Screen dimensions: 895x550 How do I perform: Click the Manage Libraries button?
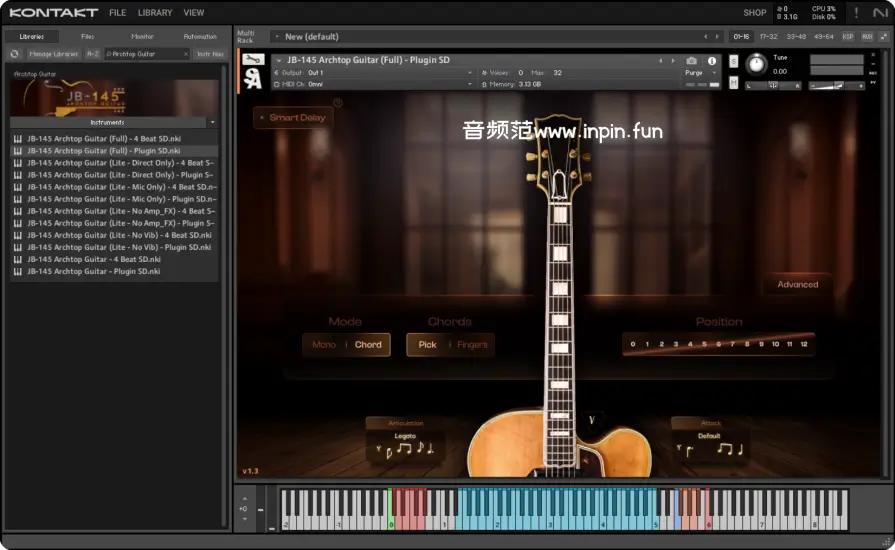(53, 54)
